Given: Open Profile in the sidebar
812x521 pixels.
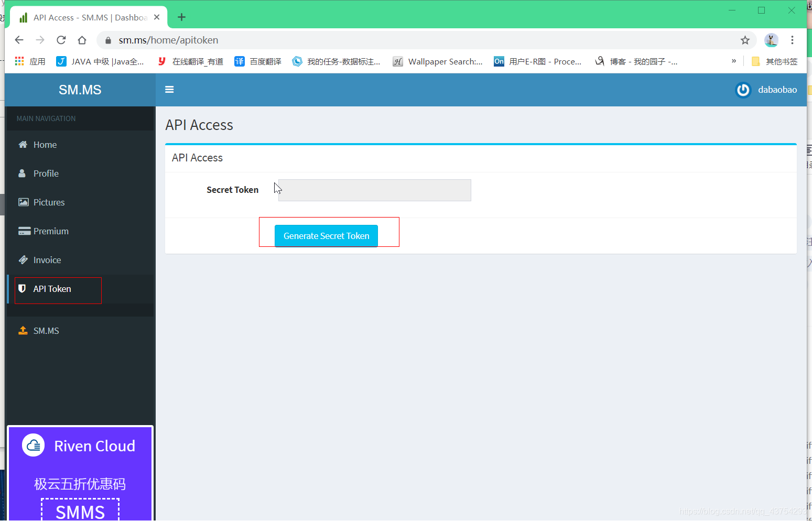Looking at the screenshot, I should click(80, 173).
